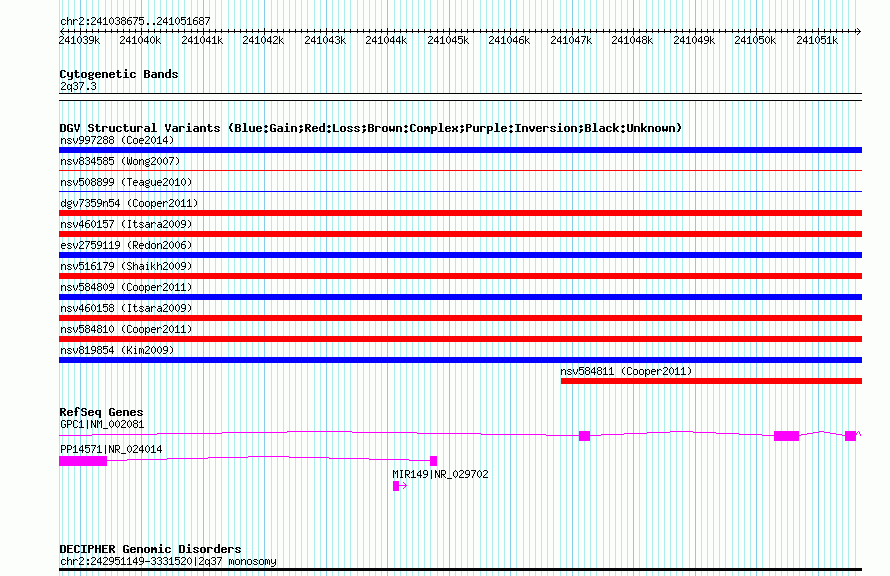Click variant label esv2759119 (Redon2006)
Image resolution: width=890 pixels, height=576 pixels.
click(126, 245)
